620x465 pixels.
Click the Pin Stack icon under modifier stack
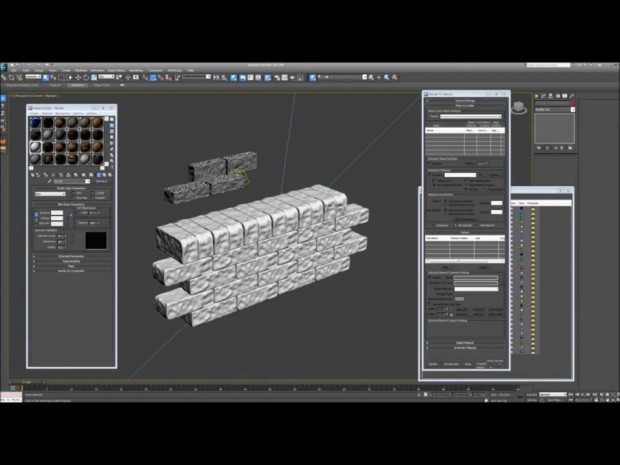coord(538,148)
